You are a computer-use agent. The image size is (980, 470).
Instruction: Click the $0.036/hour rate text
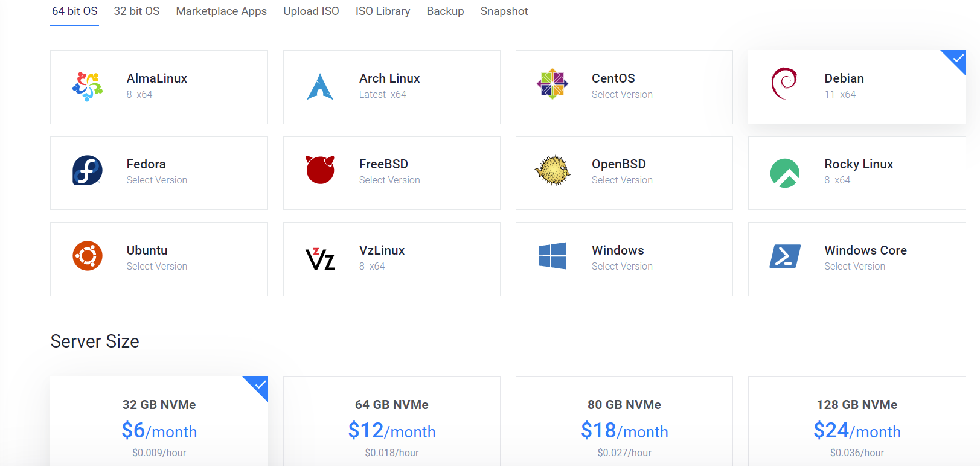[857, 453]
